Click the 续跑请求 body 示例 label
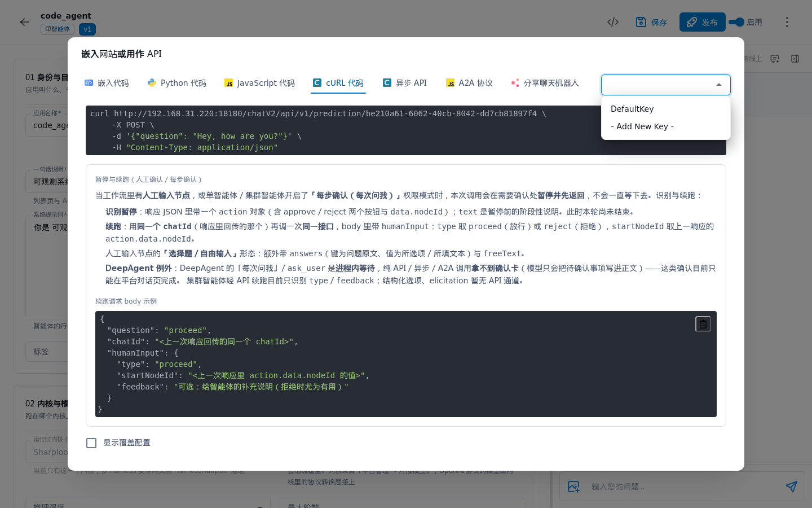 (x=126, y=301)
